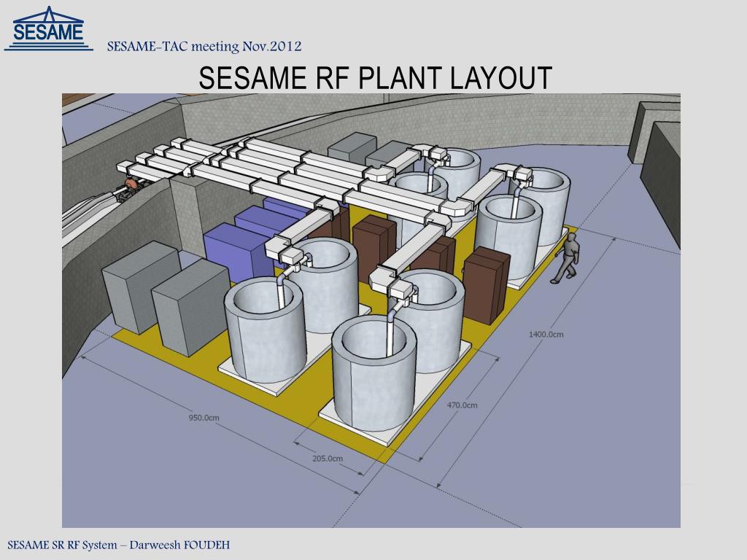Click the footer text 'SESAME SR RF System – Darweesh FOUDEH'
This screenshot has height=560, width=747.
coord(119,545)
